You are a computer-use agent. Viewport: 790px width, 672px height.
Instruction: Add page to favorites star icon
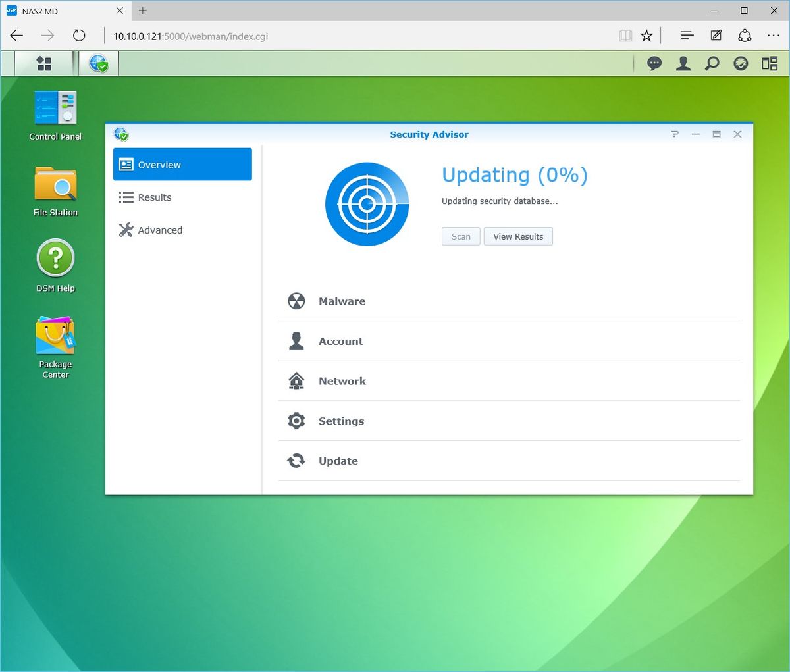[x=646, y=36]
